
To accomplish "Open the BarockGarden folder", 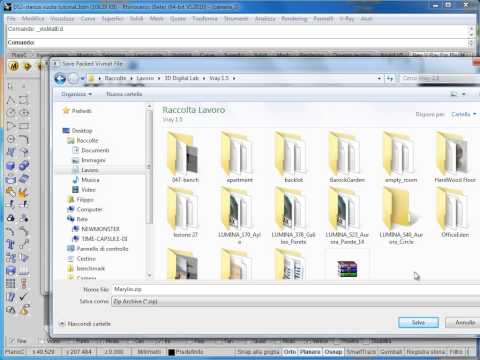I will point(347,157).
